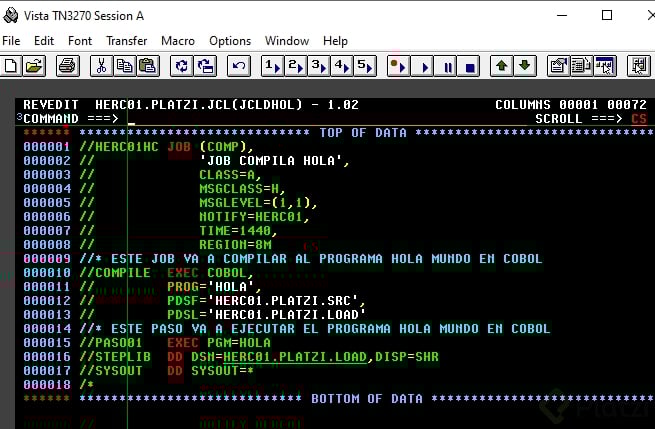Click PROG='HOLA' parameter
The height and width of the screenshot is (429, 655).
214,287
